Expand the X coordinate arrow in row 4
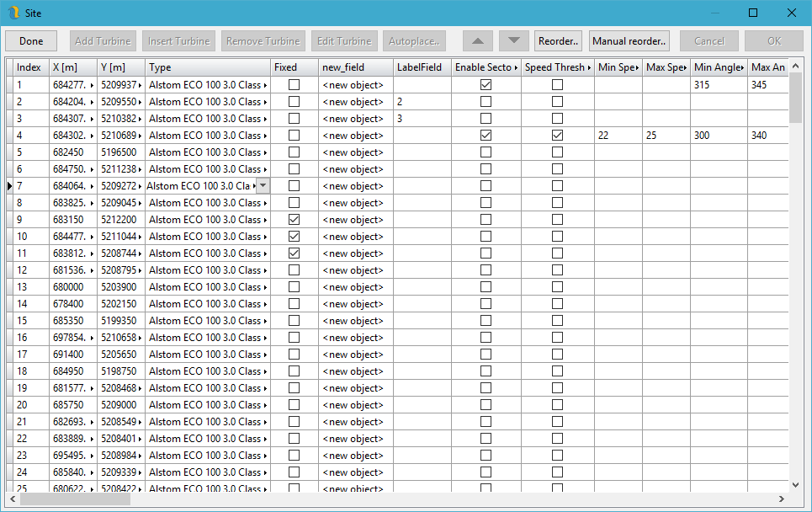This screenshot has width=812, height=512. 93,136
